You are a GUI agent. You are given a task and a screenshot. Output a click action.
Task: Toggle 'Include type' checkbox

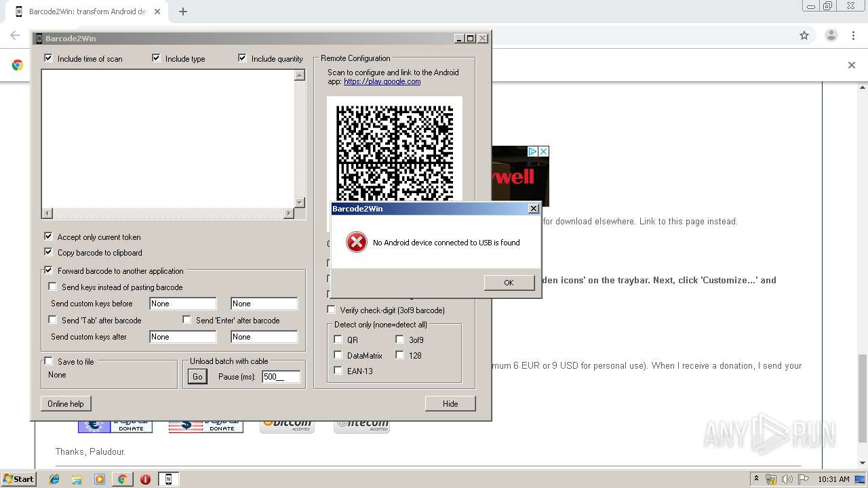[156, 58]
